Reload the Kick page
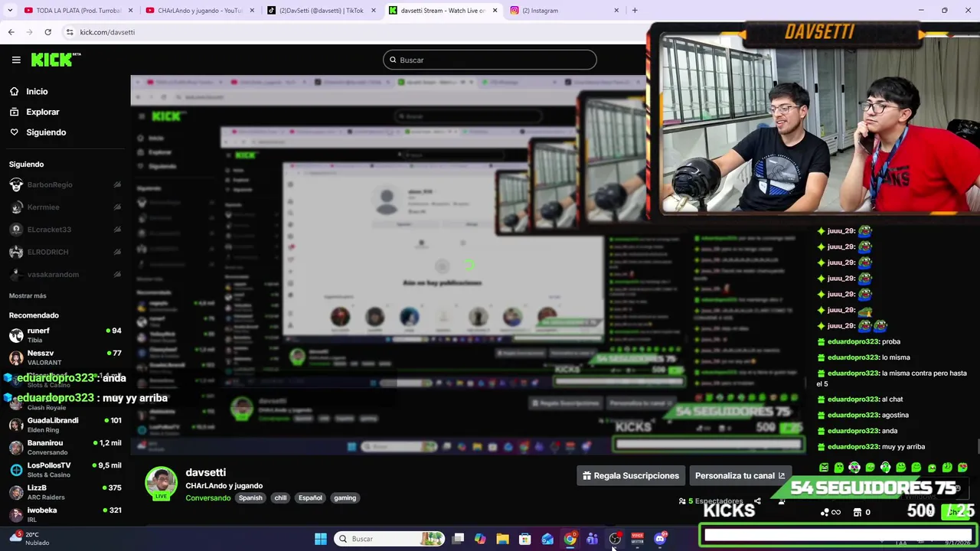Image resolution: width=980 pixels, height=551 pixels. [47, 32]
